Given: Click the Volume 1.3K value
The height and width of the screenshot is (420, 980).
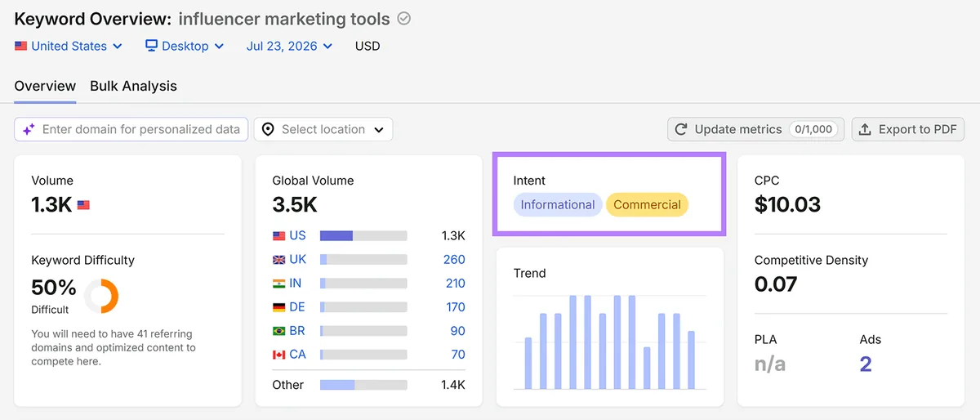Looking at the screenshot, I should tap(51, 204).
